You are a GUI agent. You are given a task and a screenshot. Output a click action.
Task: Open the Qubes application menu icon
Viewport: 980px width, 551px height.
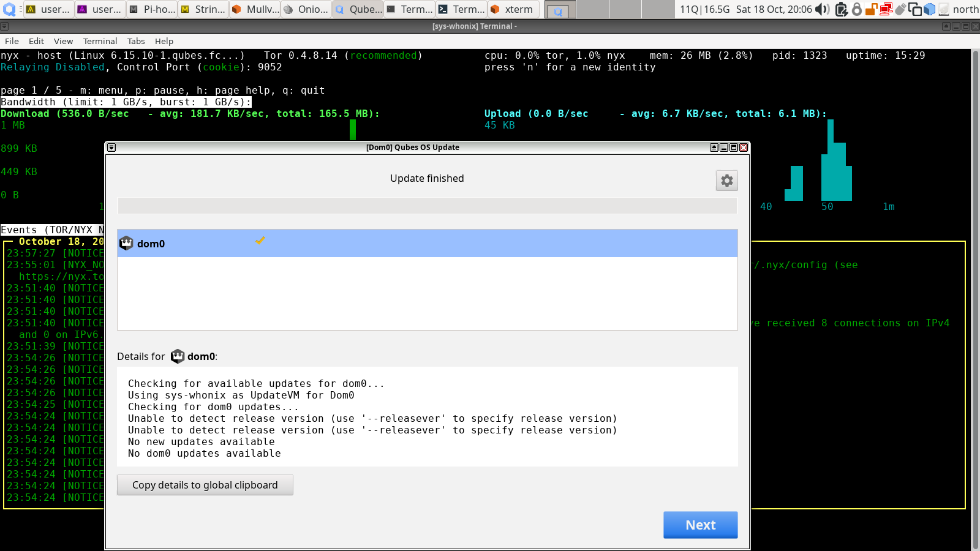[9, 9]
